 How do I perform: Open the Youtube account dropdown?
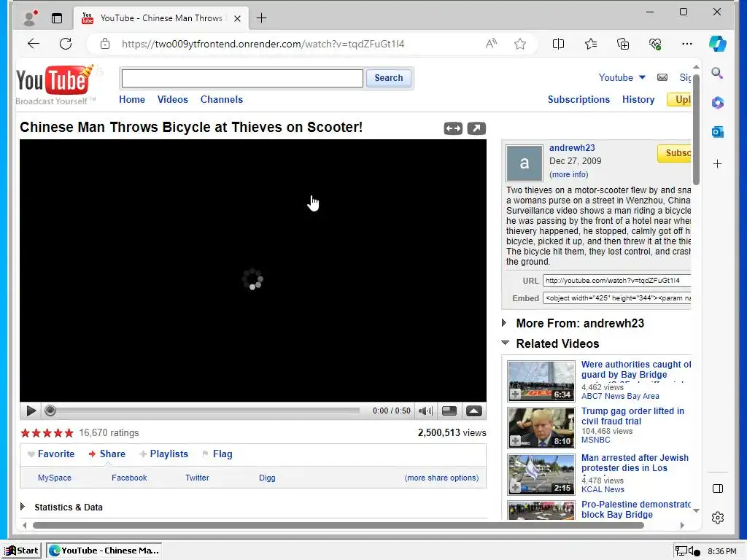[622, 77]
